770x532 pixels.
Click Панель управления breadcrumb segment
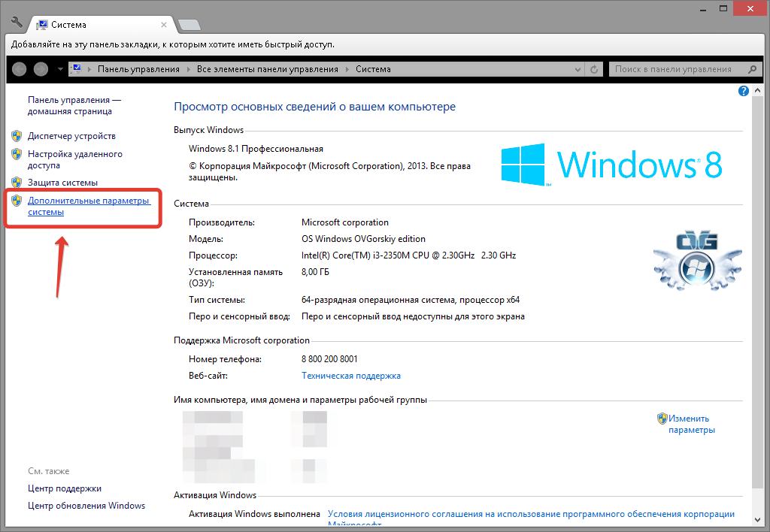coord(138,69)
